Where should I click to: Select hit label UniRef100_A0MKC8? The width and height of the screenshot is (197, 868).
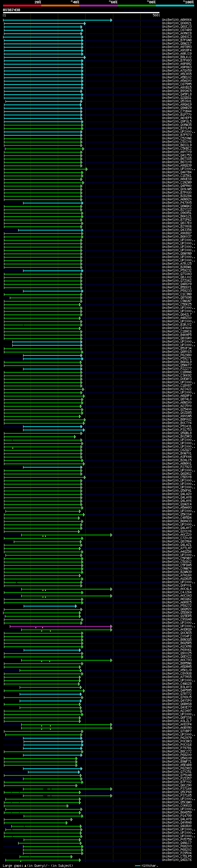pyautogui.click(x=177, y=33)
